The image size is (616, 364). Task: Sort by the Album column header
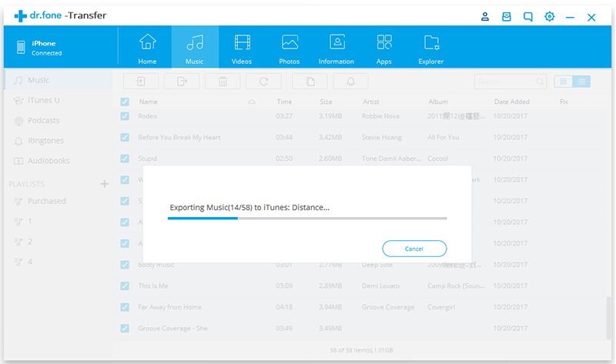438,102
